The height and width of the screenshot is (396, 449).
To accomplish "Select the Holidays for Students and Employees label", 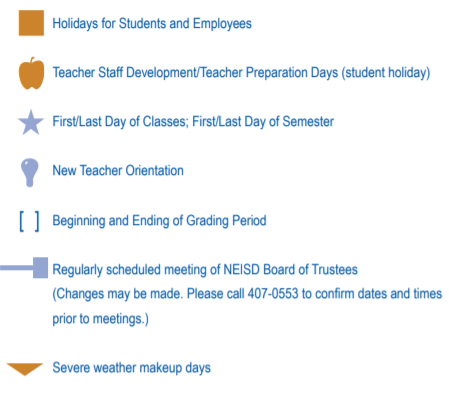I will 152,24.
